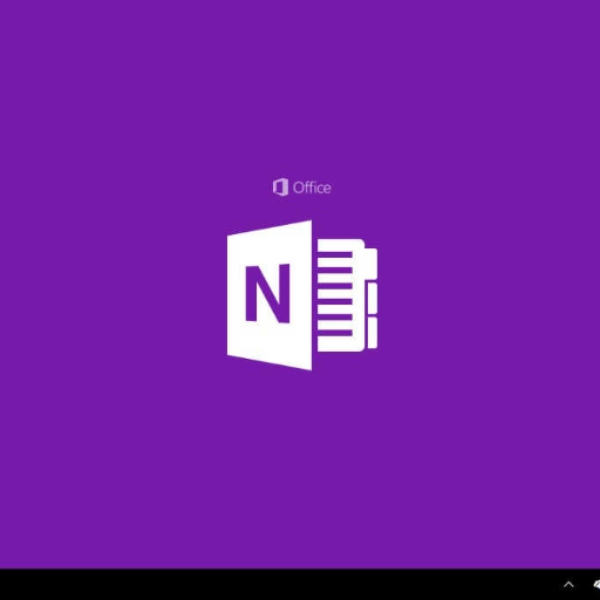The image size is (600, 600).
Task: Expand the taskbar hidden icons chevron
Action: 569,584
